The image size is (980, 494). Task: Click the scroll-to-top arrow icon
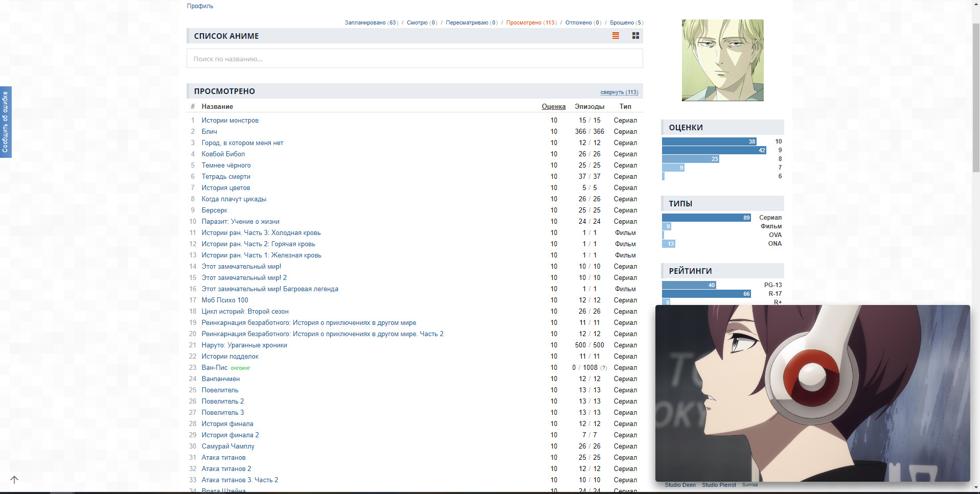tap(14, 480)
